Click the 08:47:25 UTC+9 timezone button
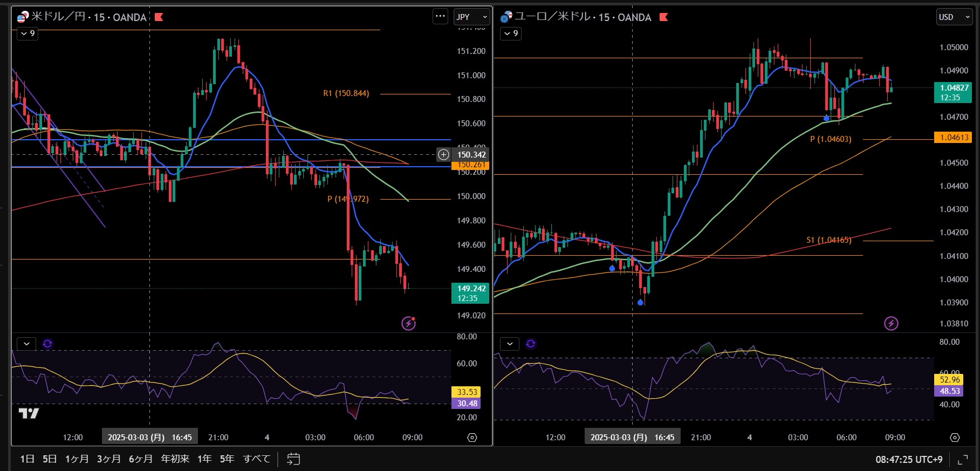 pyautogui.click(x=908, y=460)
